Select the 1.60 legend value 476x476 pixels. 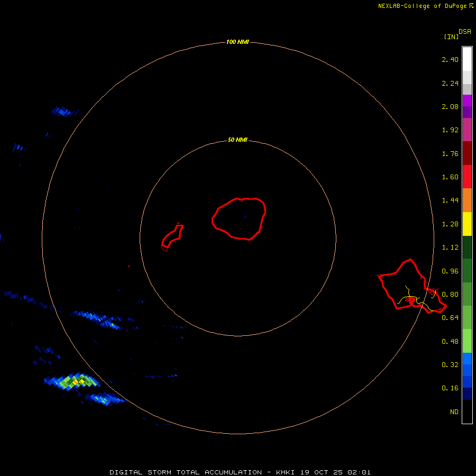(450, 177)
